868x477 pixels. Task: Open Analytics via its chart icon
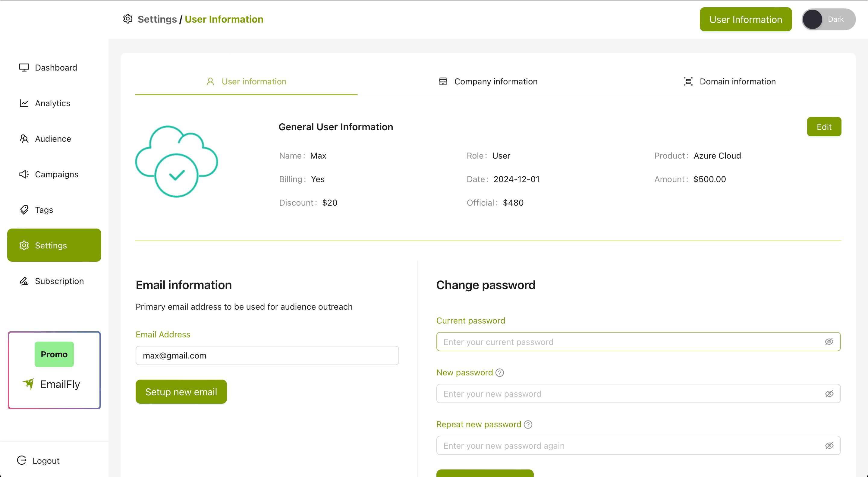[x=24, y=103]
